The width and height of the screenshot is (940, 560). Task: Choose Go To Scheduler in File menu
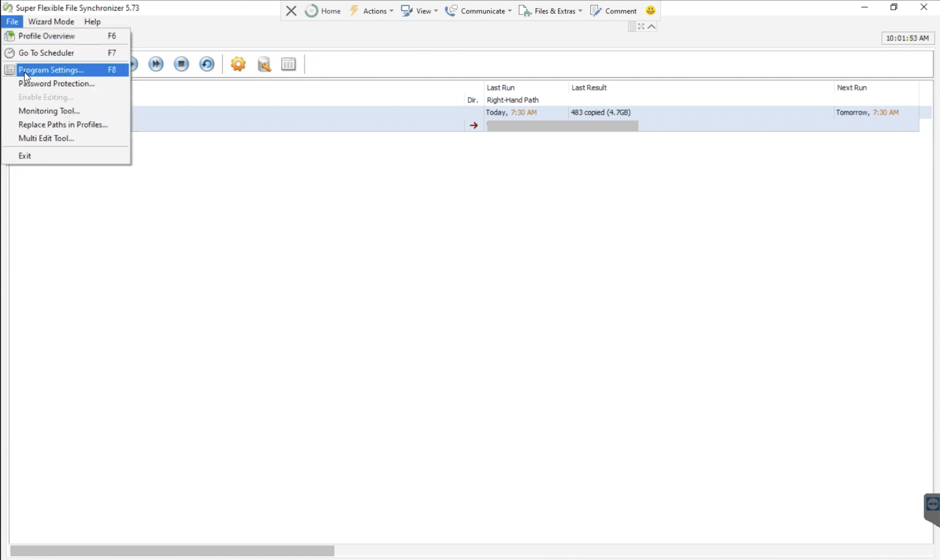click(x=66, y=53)
